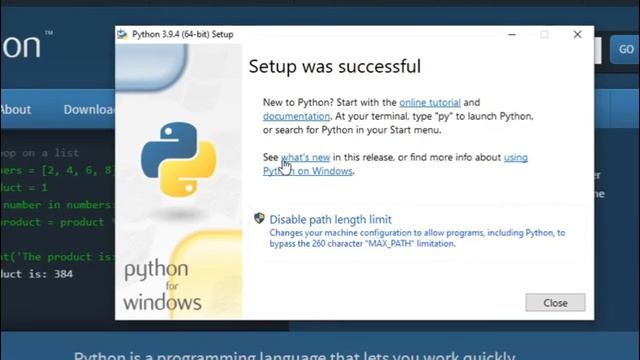The image size is (640, 360).
Task: Click the 'product = 1' code line on the website
Action: (x=24, y=188)
